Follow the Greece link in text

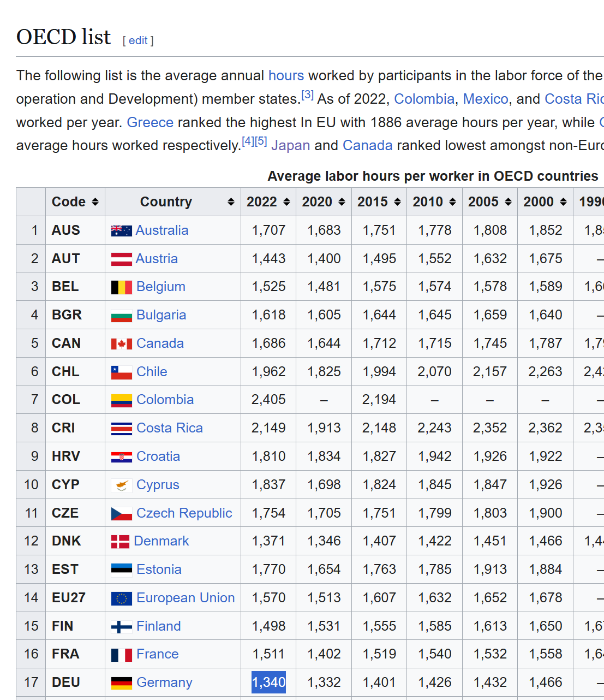click(x=150, y=122)
